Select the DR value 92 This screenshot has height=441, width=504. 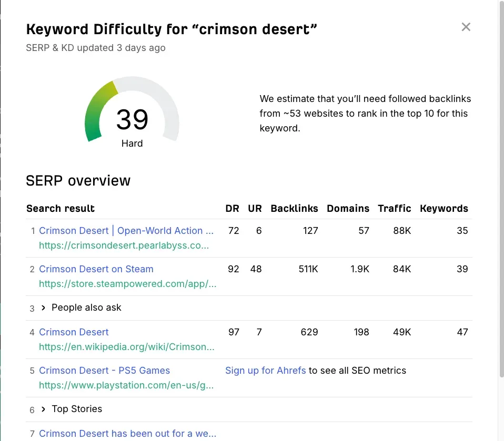[234, 269]
